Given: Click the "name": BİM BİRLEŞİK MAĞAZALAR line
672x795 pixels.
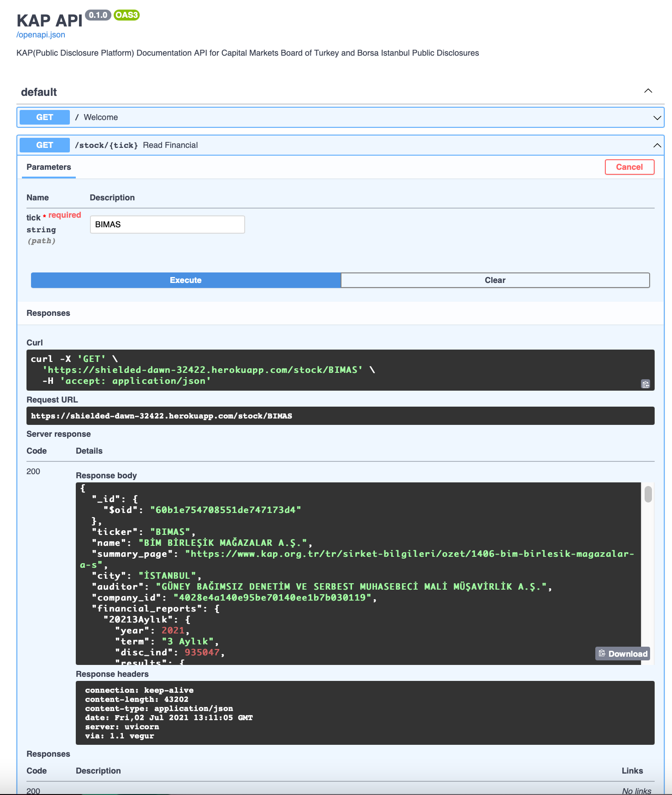Looking at the screenshot, I should coord(202,543).
